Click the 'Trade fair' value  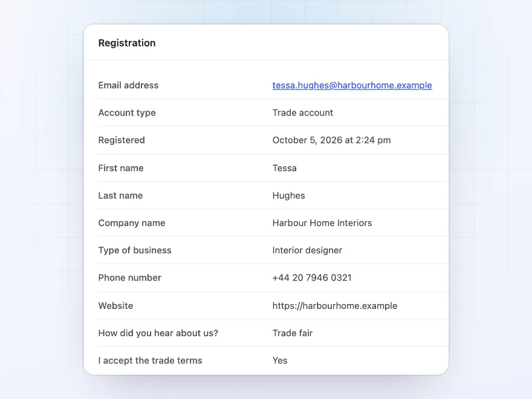[x=293, y=333]
